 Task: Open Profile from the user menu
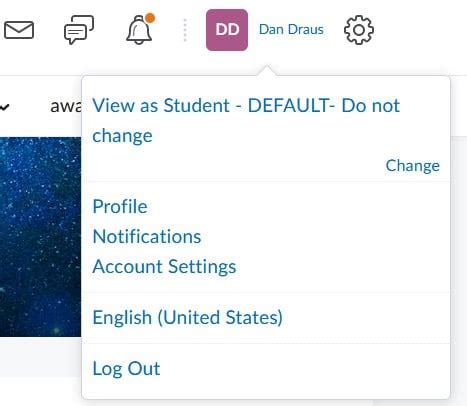coord(120,206)
